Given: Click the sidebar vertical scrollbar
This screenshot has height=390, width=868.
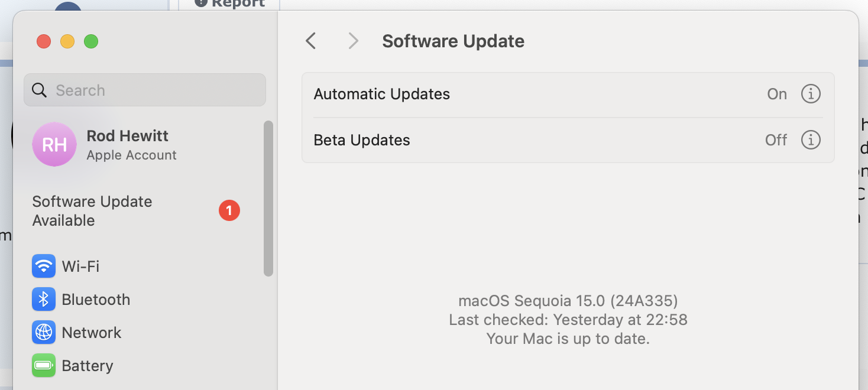Looking at the screenshot, I should (x=268, y=199).
